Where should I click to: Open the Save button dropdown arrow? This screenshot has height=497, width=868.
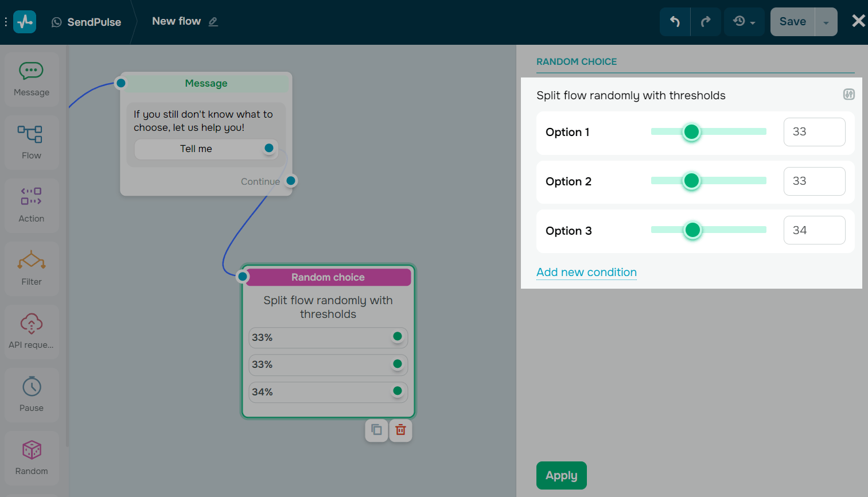pos(826,21)
